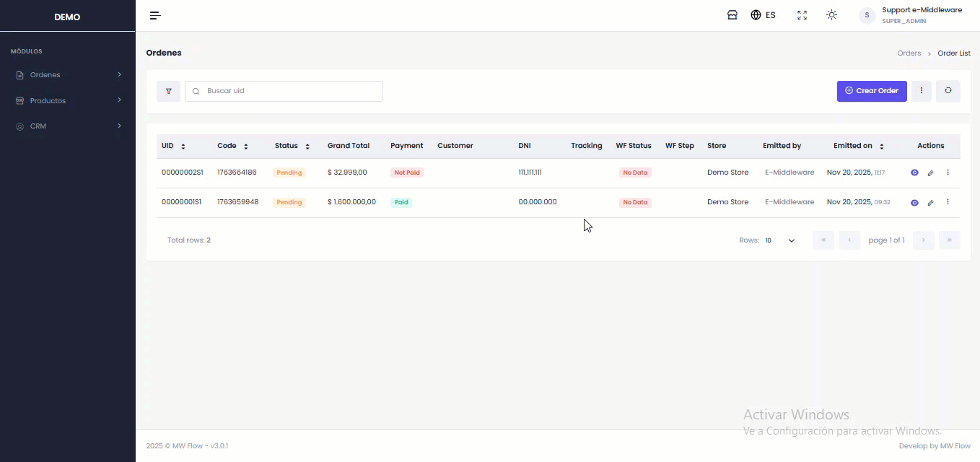
Task: Toggle light/dark theme sun icon
Action: click(x=831, y=15)
